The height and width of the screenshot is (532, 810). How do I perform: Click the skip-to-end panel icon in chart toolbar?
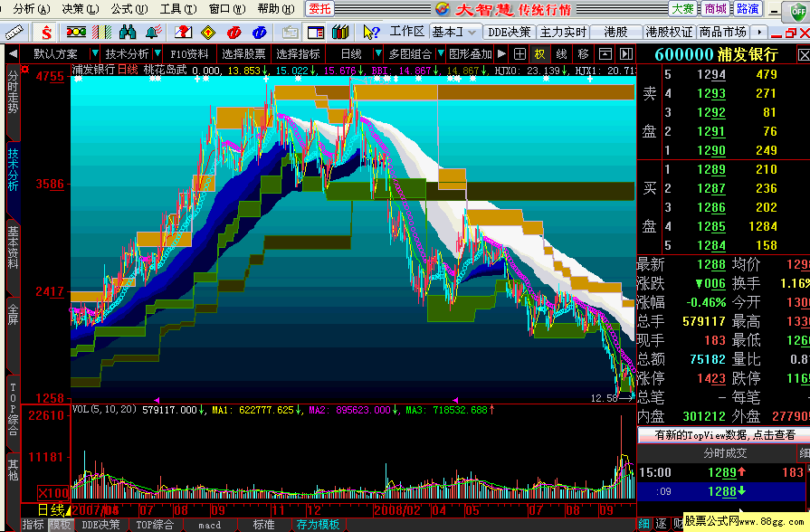point(626,53)
